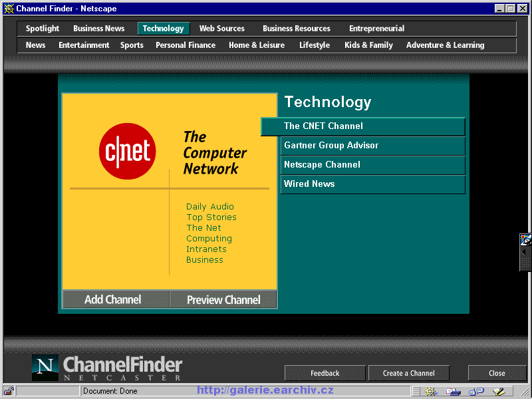Click the red CNET logo
532x399 pixels.
pyautogui.click(x=127, y=152)
